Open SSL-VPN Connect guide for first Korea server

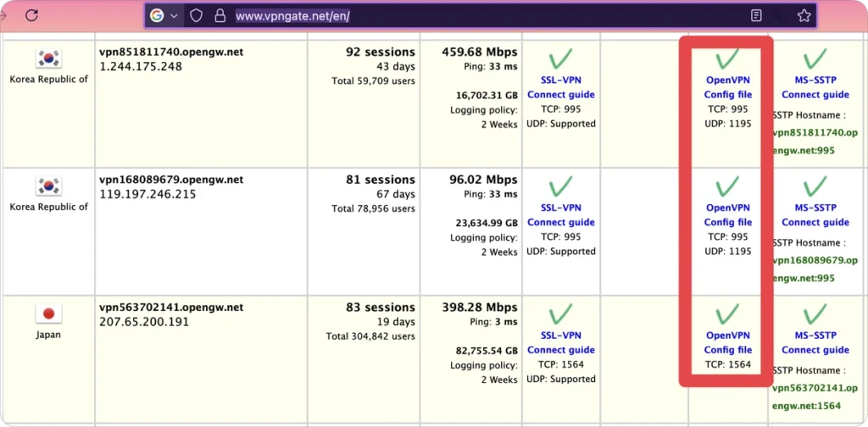561,87
